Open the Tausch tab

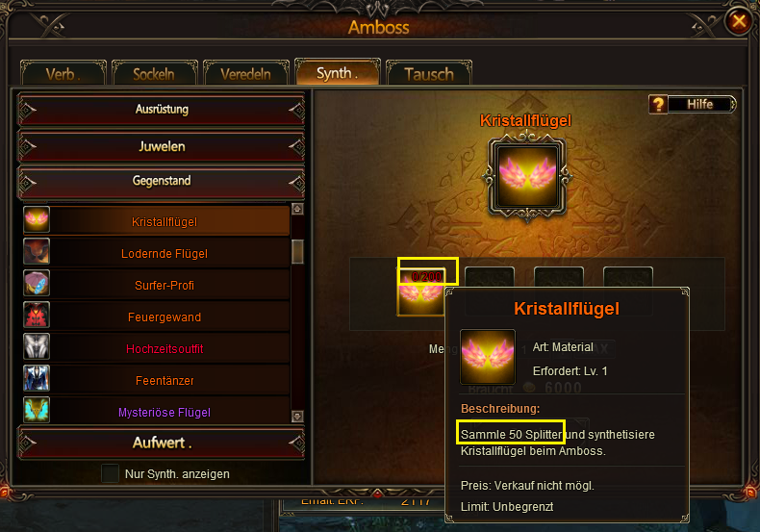click(x=429, y=74)
